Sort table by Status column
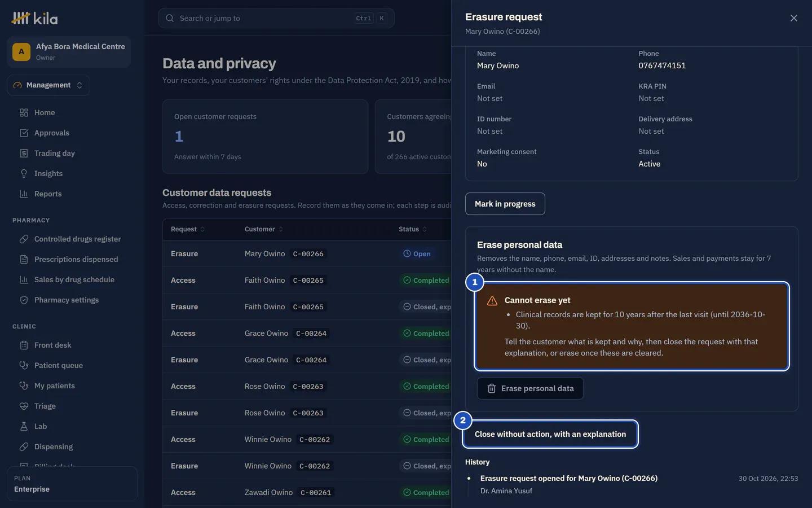 413,229
